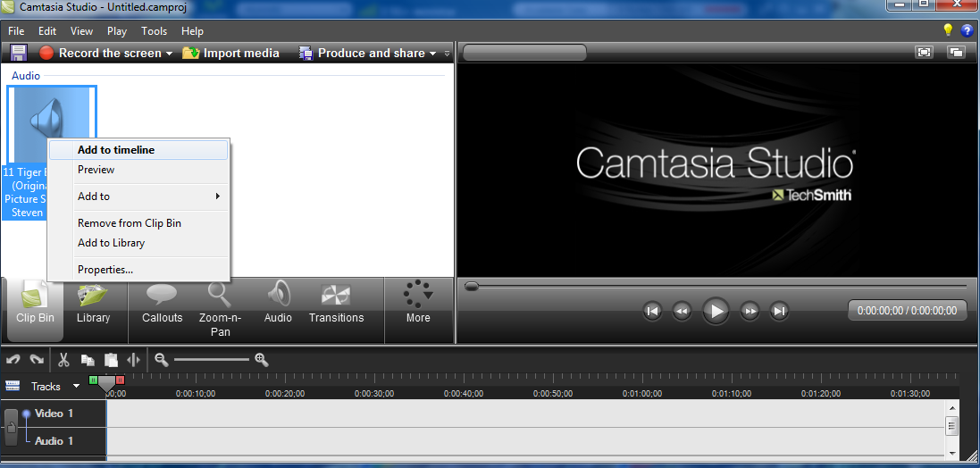Viewport: 980px width, 468px height.
Task: Click the 0:00:30;00 ruler mark
Action: click(373, 394)
